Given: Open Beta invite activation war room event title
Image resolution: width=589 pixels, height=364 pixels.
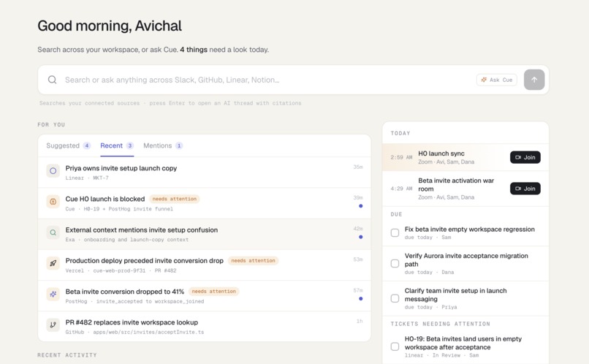Looking at the screenshot, I should click(456, 185).
